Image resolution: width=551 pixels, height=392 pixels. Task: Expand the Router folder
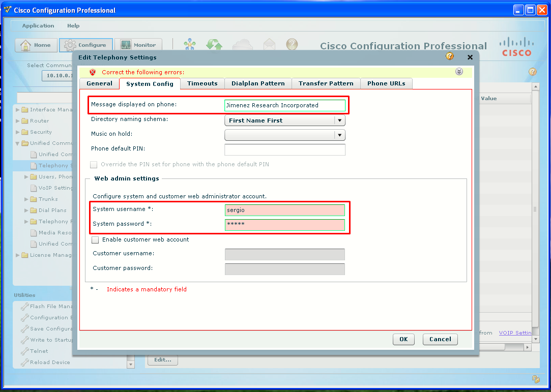[18, 121]
